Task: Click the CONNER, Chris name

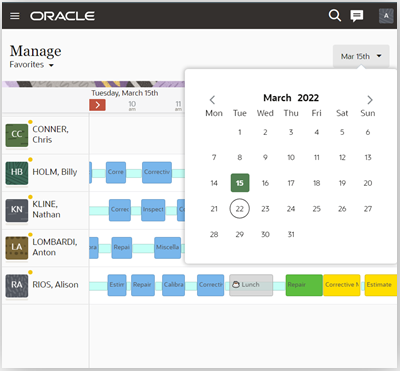Action: (x=50, y=134)
